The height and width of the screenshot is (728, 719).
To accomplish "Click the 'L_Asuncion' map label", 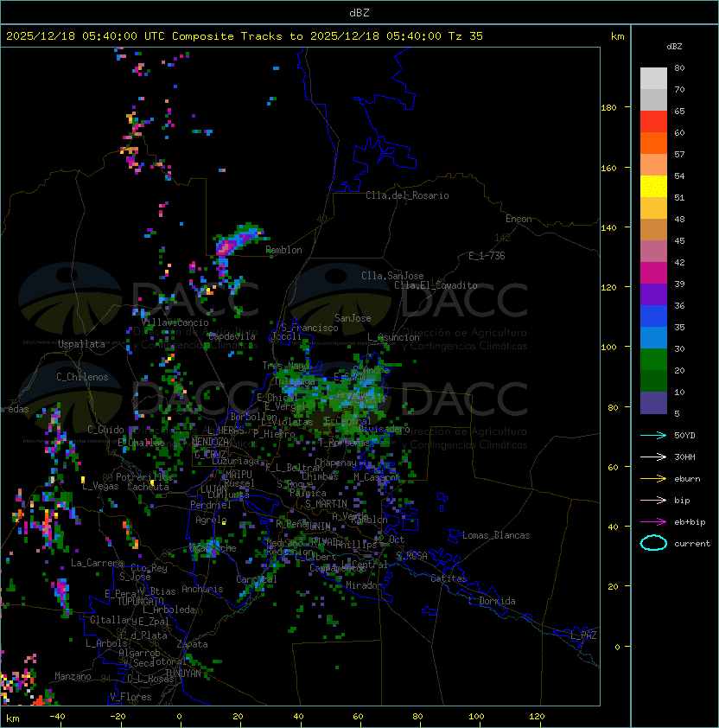I will 393,337.
